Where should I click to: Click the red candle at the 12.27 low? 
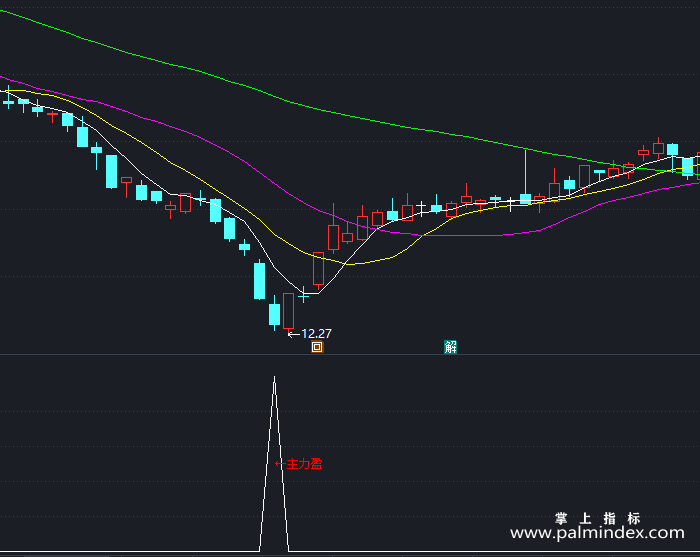tap(289, 312)
